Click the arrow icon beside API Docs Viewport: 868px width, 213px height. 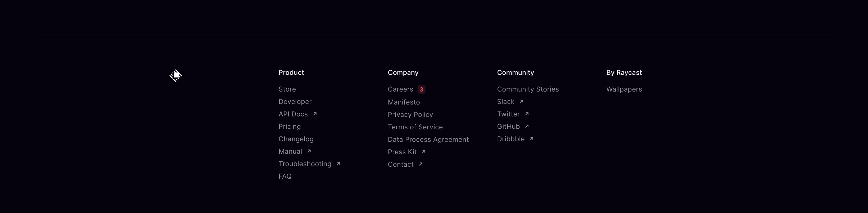315,114
